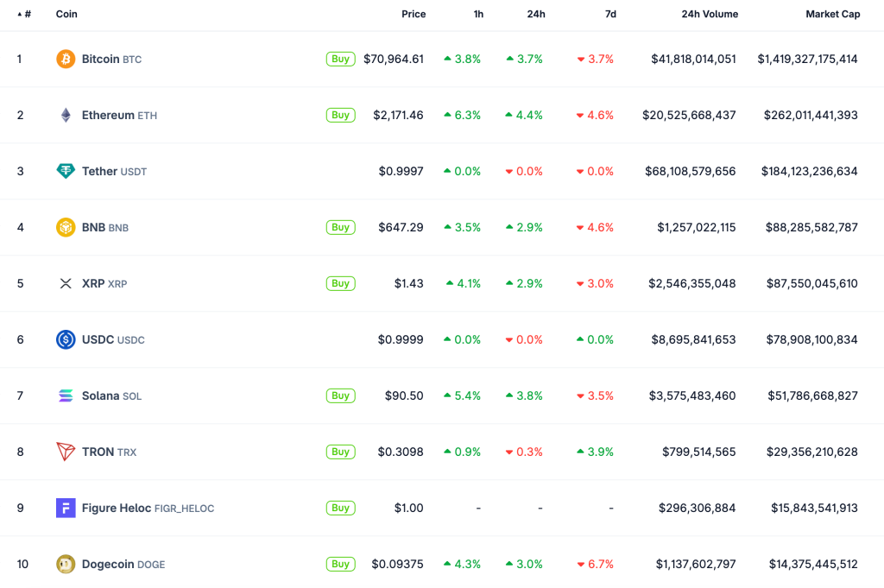Click the USDC coin logo icon

[66, 339]
